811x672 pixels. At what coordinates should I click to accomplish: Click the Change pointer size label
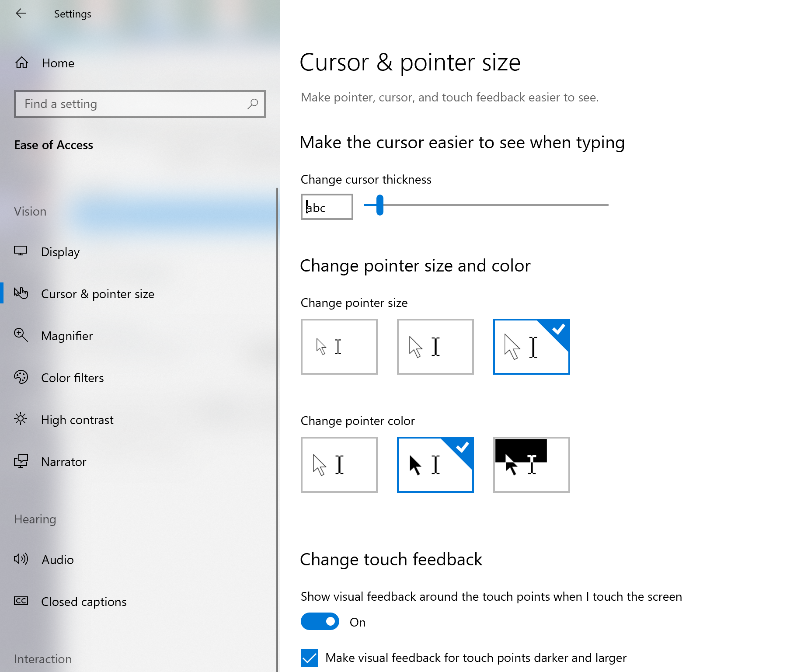(x=354, y=303)
